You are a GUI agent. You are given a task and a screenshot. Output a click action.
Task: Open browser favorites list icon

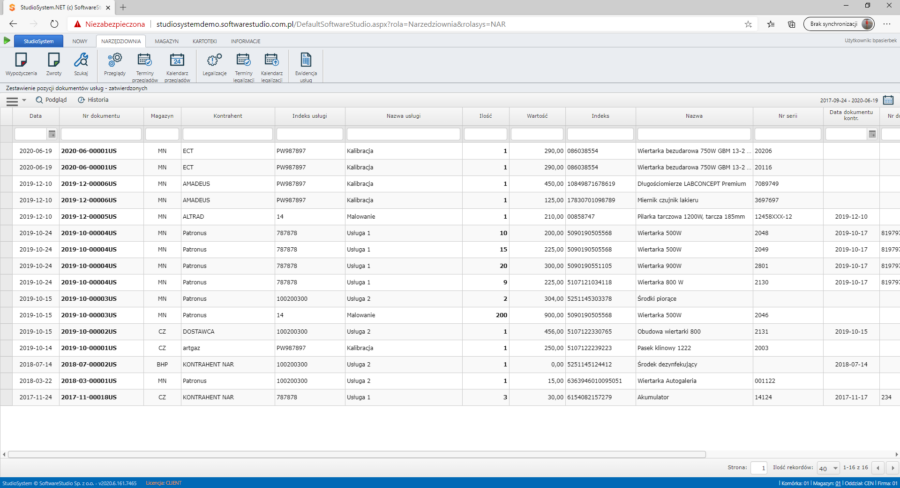tap(771, 24)
